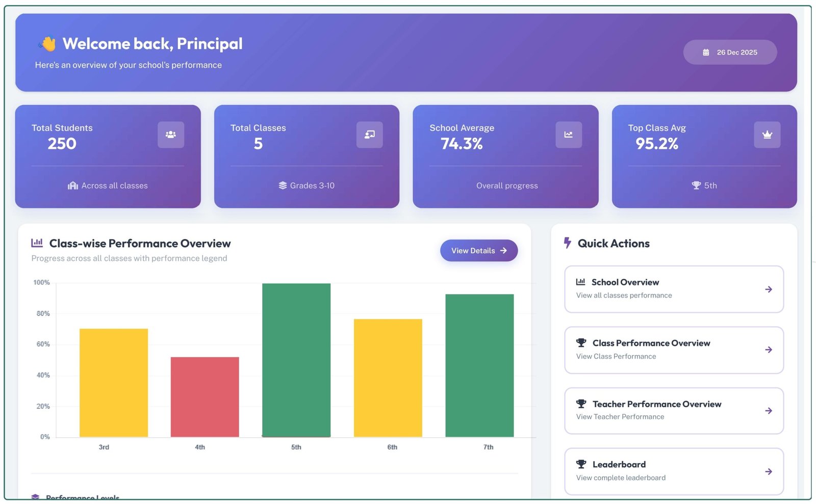Follow the arrow on Teacher Performance Overview

[x=768, y=411]
